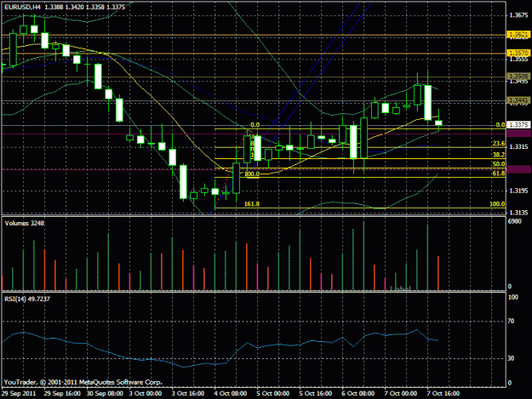Click the 5 Oct 16:00 time label
This screenshot has height=399, width=532.
click(x=316, y=394)
